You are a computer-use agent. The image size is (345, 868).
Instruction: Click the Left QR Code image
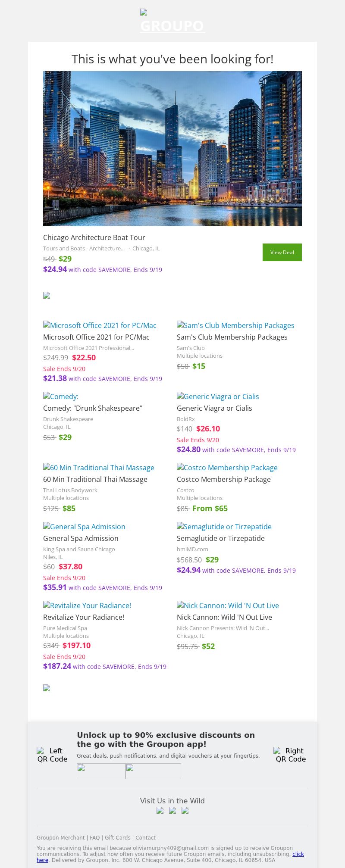point(52,755)
